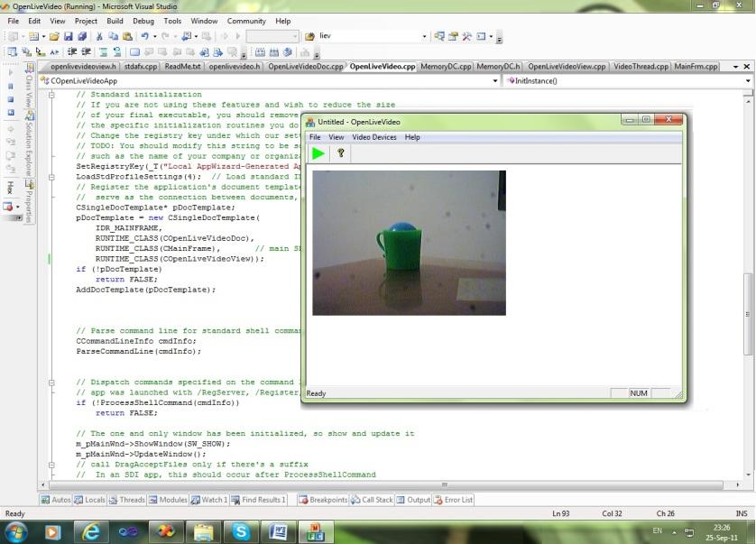This screenshot has height=544, width=756.
Task: Open the Debug menu in Visual Studio
Action: pos(143,22)
